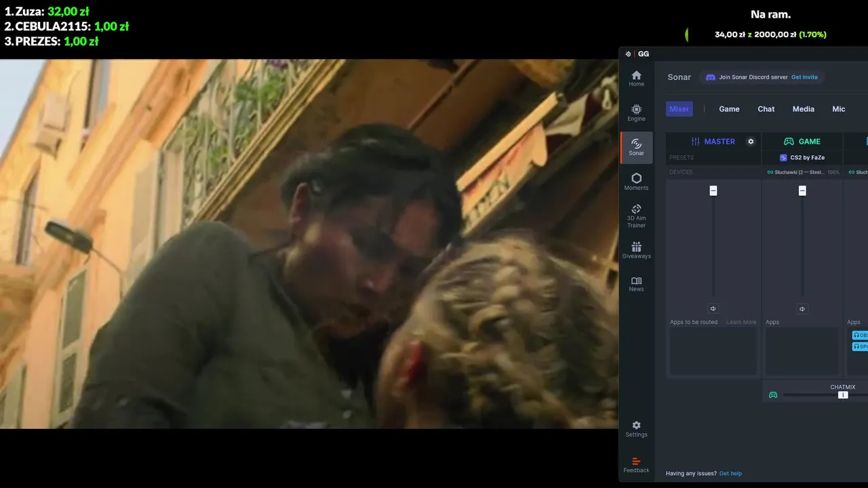Viewport: 868px width, 488px height.
Task: Click the DEVICES label in Master column
Action: 681,172
